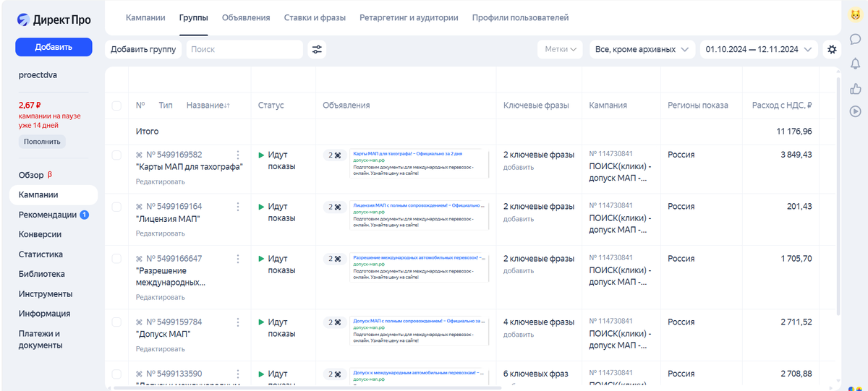The image size is (868, 391).
Task: Click sort arrows icon next to Название
Action: pos(227,106)
